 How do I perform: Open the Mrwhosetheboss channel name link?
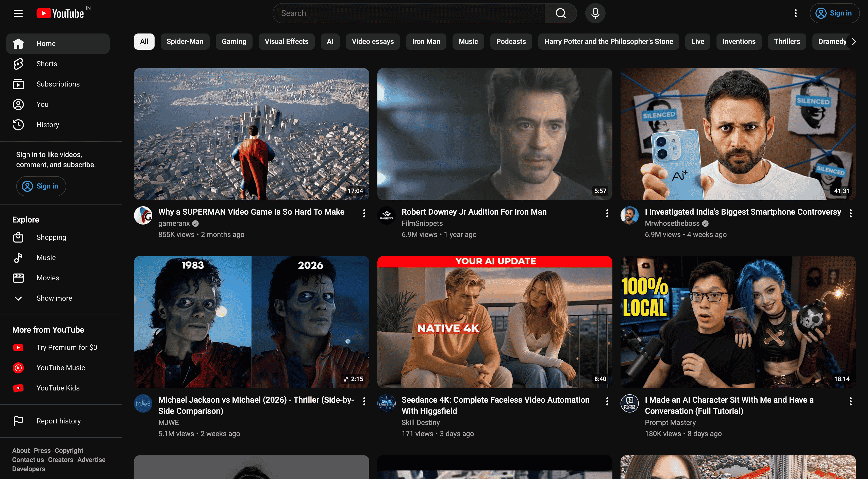[x=672, y=223]
